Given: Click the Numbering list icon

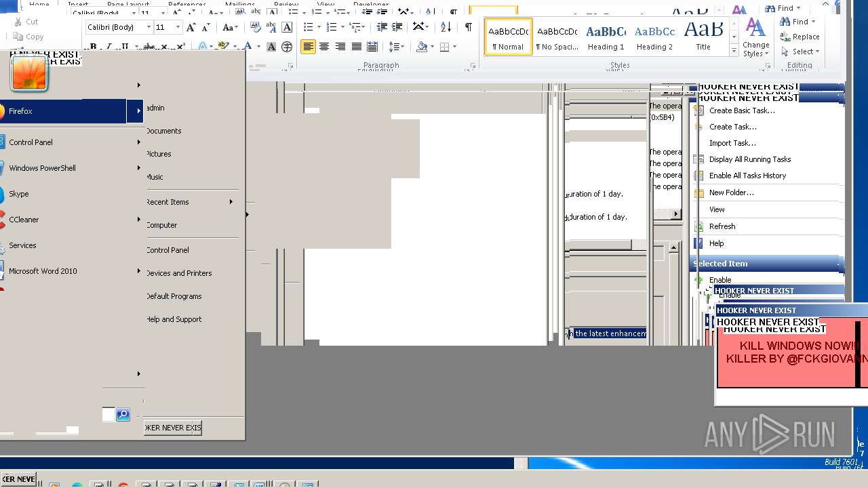Looking at the screenshot, I should pos(333,27).
